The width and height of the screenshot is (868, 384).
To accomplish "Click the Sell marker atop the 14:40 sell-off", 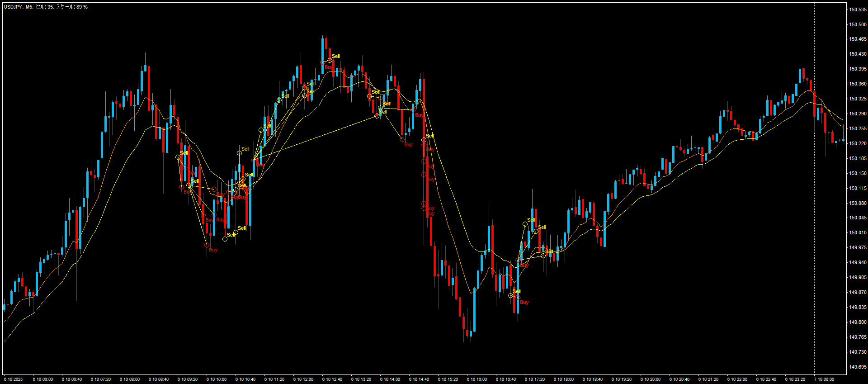I will [x=429, y=136].
